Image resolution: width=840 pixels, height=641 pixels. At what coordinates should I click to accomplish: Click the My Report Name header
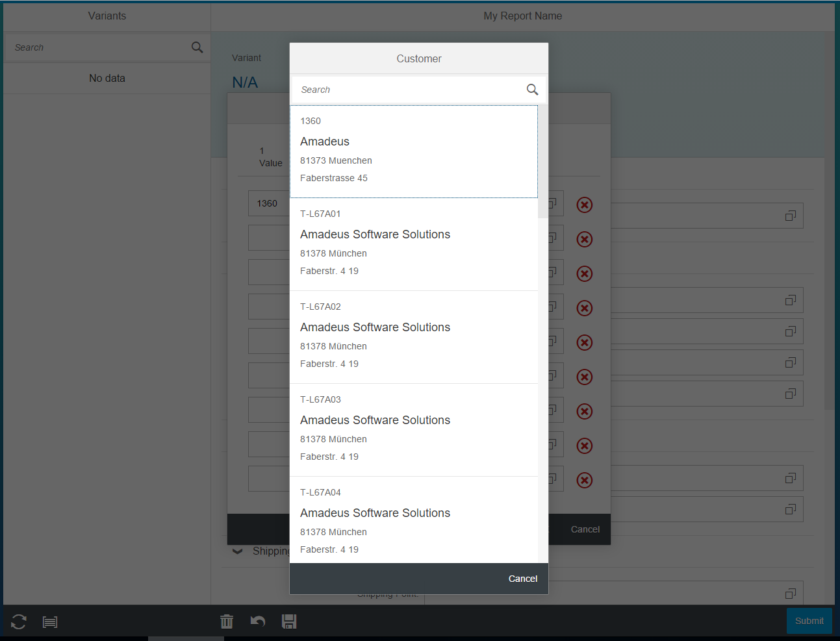(523, 16)
